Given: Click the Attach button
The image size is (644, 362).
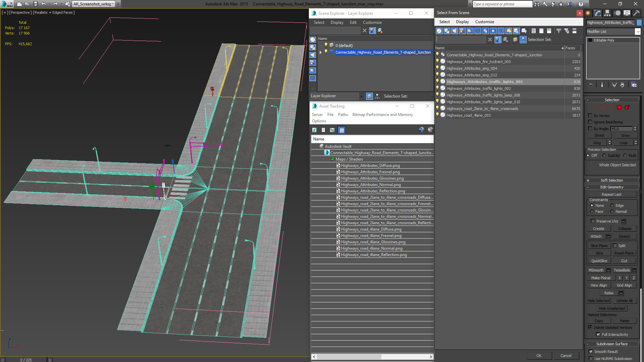Looking at the screenshot, I should [596, 236].
